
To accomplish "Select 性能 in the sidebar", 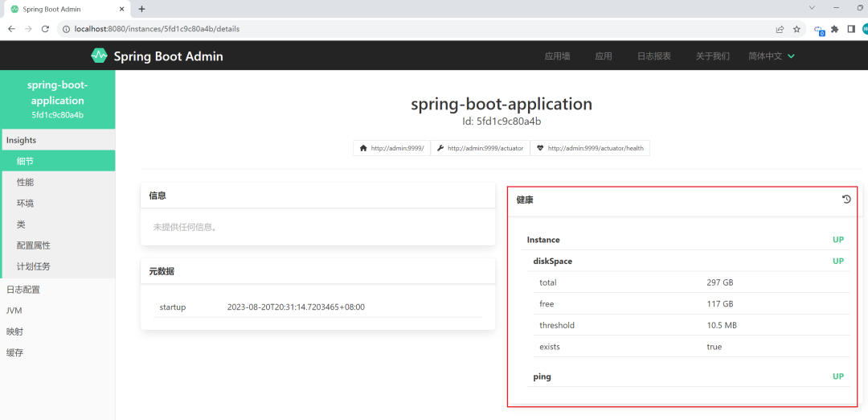I will click(59, 183).
